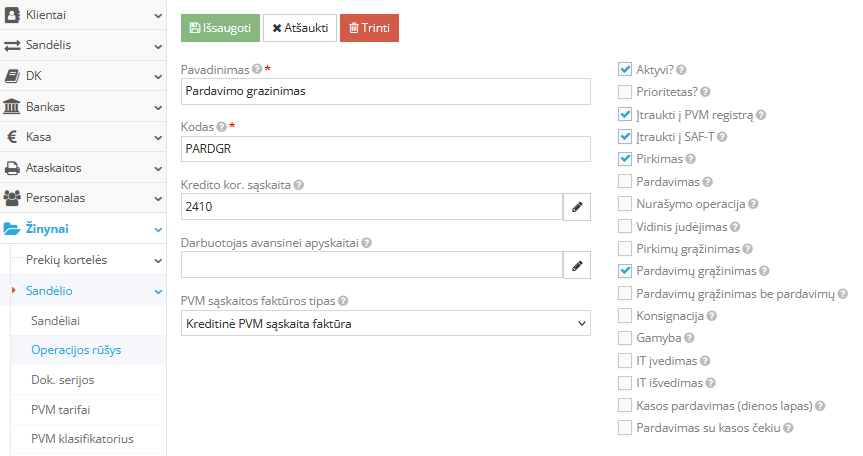The image size is (863, 456).
Task: Expand the Klientai sidebar section
Action: tap(83, 15)
